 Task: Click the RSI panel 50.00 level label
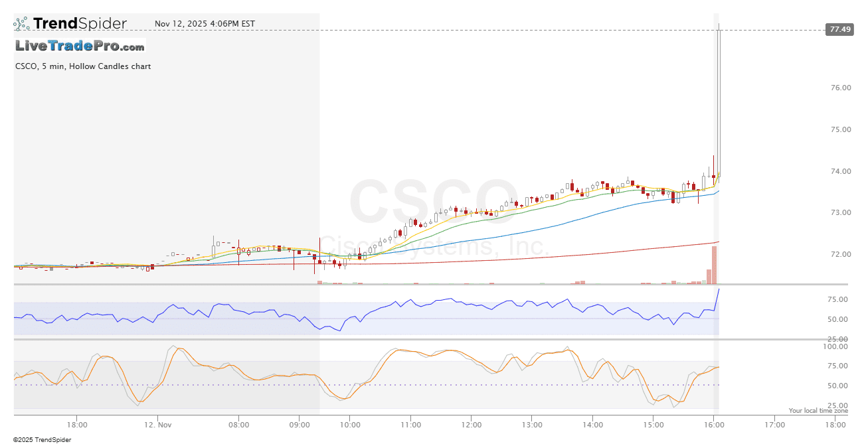coord(839,319)
